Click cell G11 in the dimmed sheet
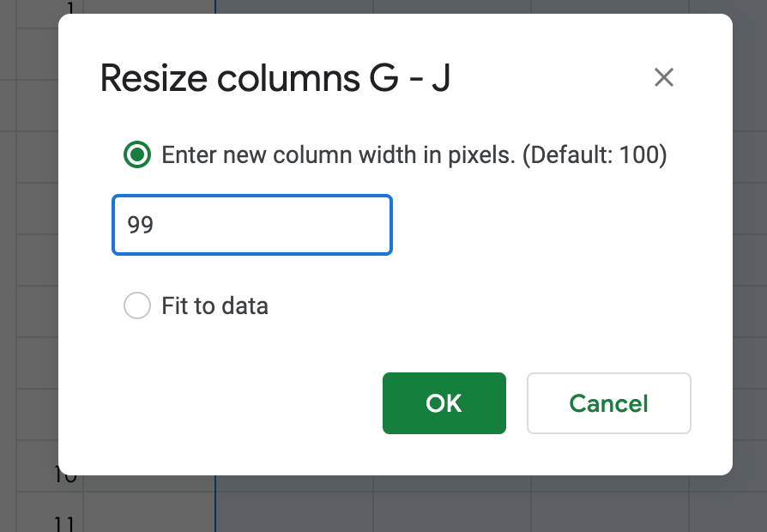 click(x=294, y=517)
